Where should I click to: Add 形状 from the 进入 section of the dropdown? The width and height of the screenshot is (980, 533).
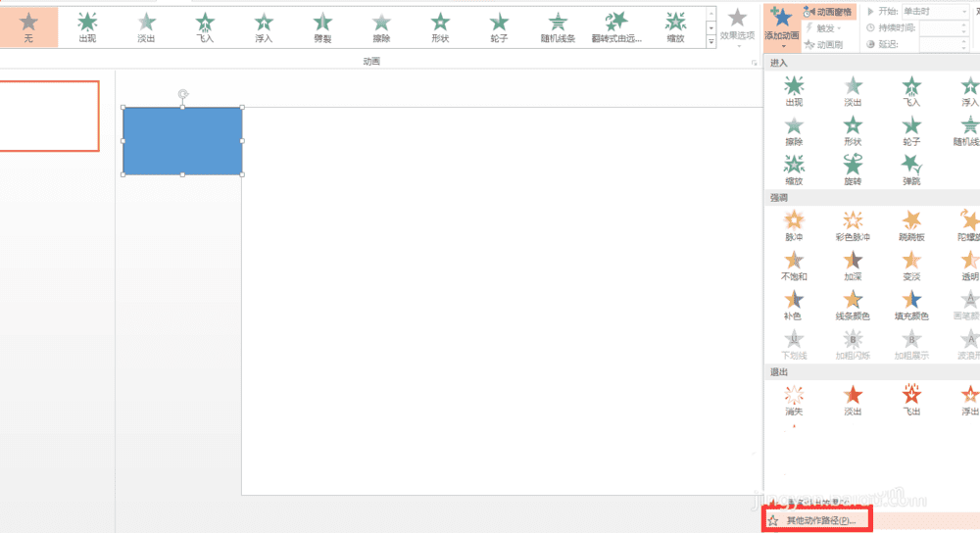(853, 130)
